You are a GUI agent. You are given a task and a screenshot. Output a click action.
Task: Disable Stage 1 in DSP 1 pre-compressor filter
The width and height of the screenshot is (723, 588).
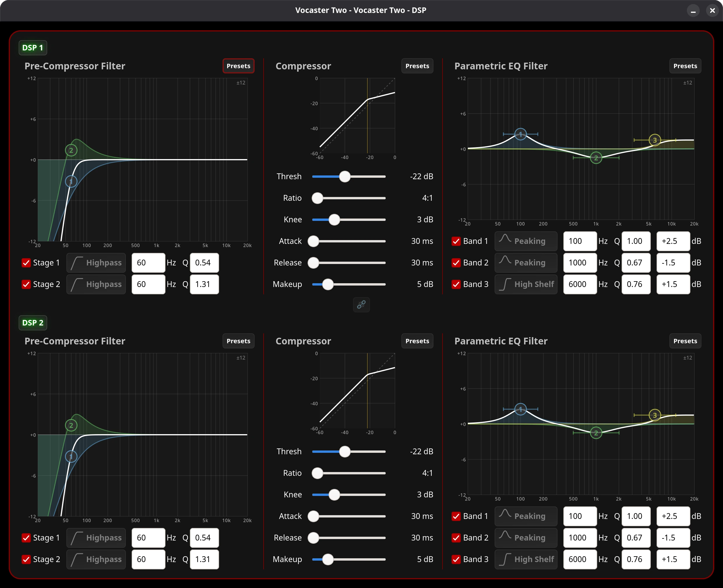coord(26,263)
